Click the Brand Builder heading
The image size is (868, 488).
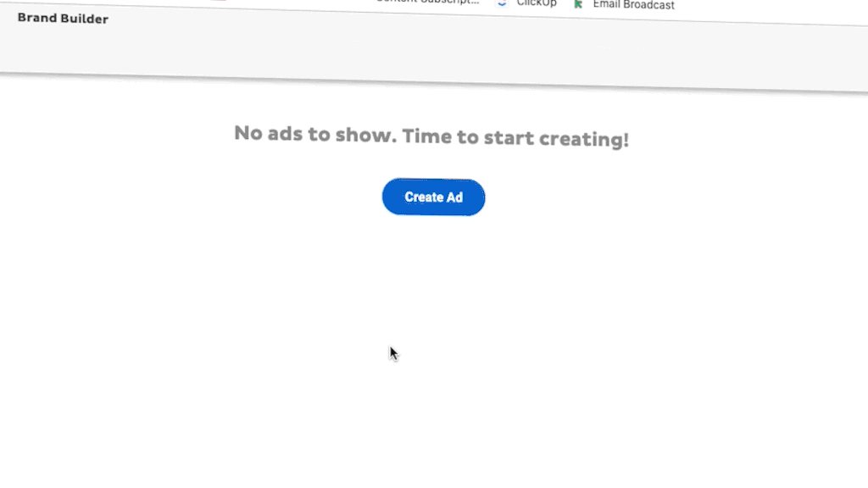pos(63,19)
